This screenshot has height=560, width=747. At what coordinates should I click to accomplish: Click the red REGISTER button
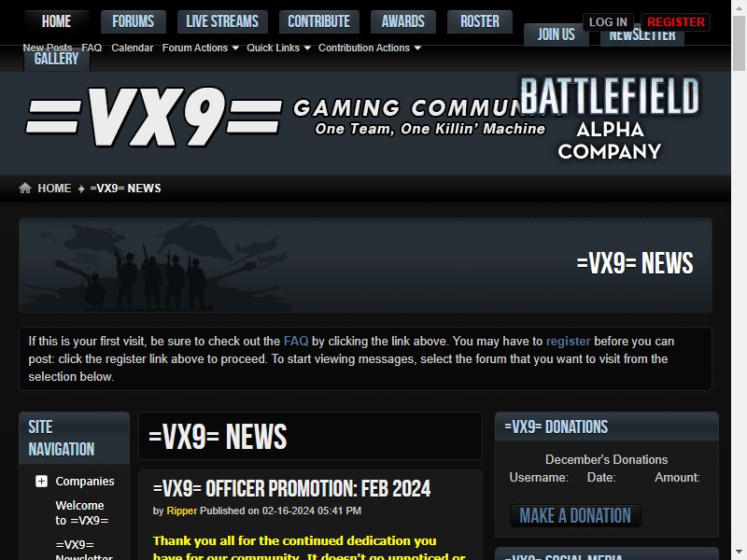click(x=675, y=21)
